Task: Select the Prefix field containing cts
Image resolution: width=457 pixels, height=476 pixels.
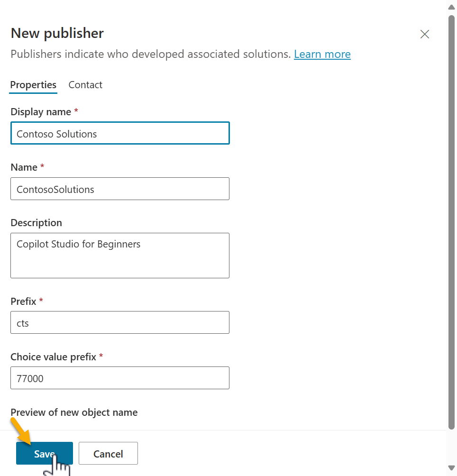Action: point(120,322)
